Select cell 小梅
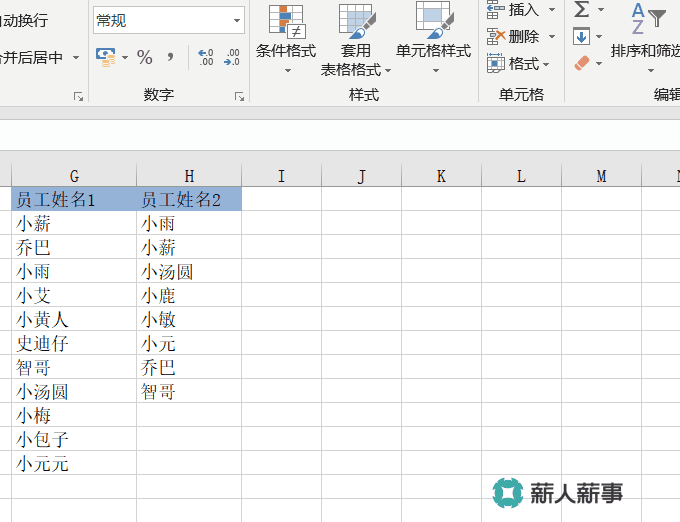 point(74,415)
